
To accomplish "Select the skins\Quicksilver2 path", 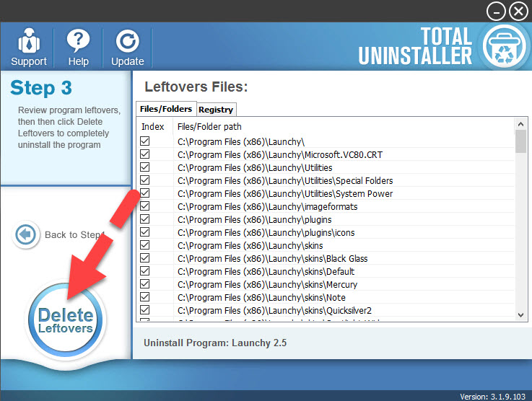I will point(274,311).
